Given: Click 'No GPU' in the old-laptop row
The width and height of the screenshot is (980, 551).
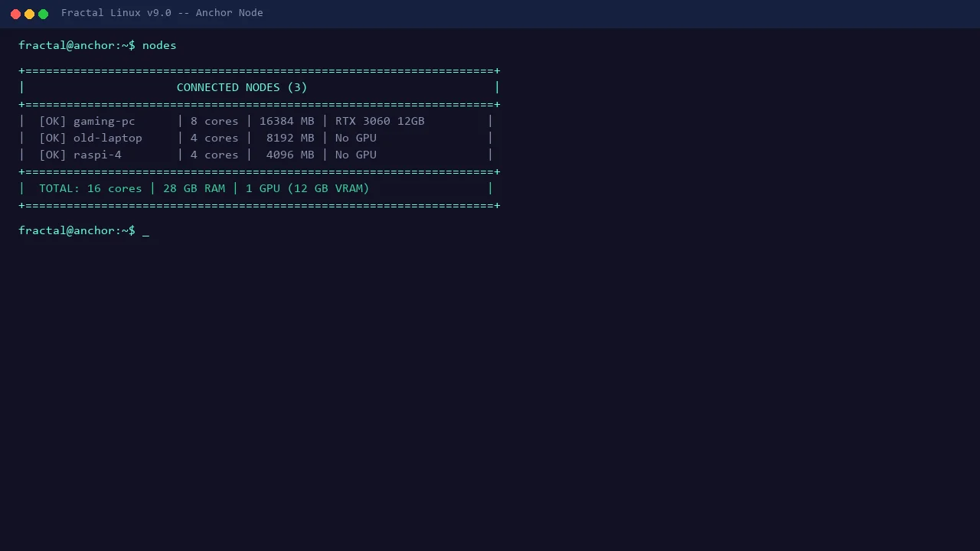Looking at the screenshot, I should (x=356, y=138).
